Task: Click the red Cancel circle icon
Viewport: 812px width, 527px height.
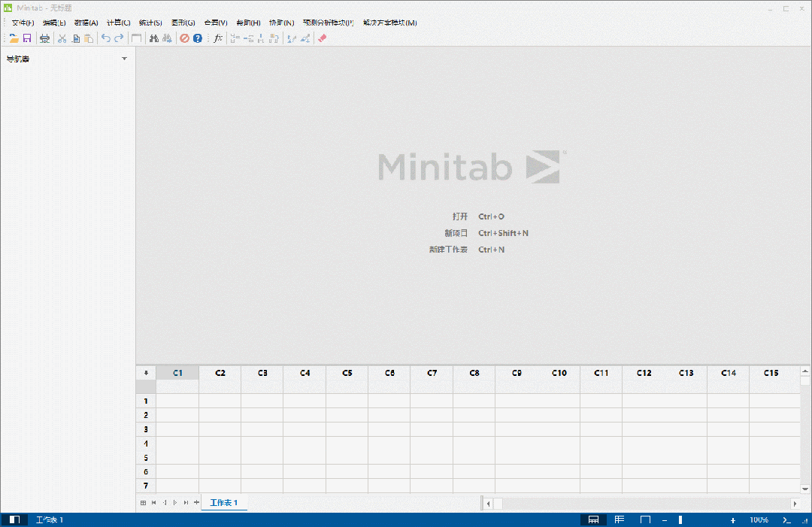Action: pyautogui.click(x=184, y=38)
